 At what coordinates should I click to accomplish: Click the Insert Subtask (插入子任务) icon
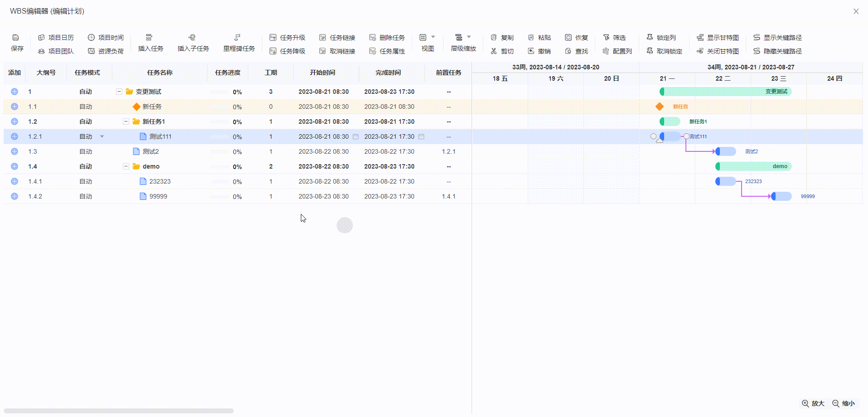pyautogui.click(x=192, y=38)
